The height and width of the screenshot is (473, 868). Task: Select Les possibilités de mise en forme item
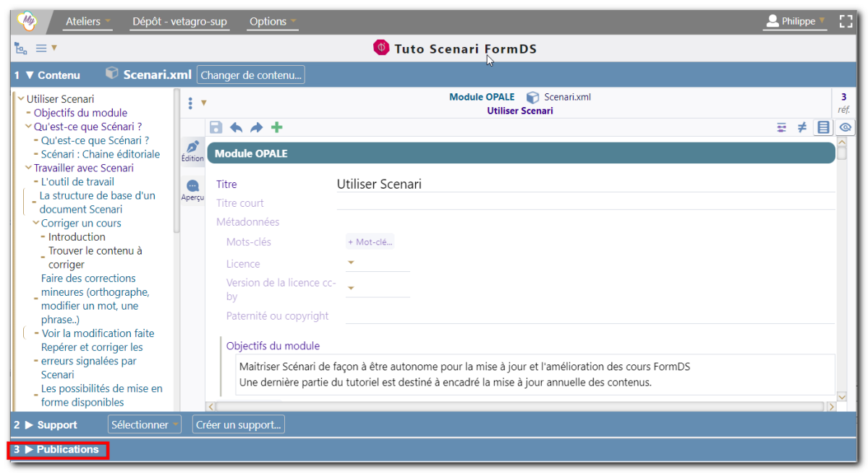tap(101, 395)
